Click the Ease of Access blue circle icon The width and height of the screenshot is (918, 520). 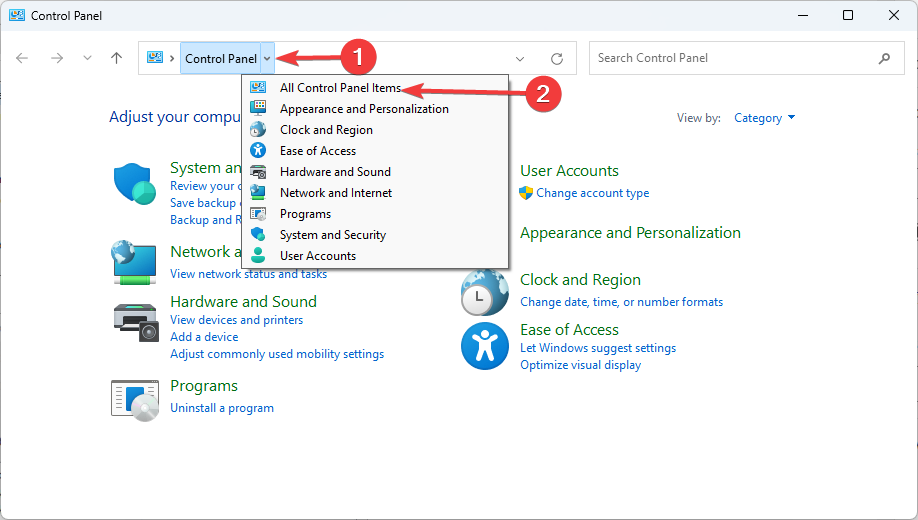485,346
